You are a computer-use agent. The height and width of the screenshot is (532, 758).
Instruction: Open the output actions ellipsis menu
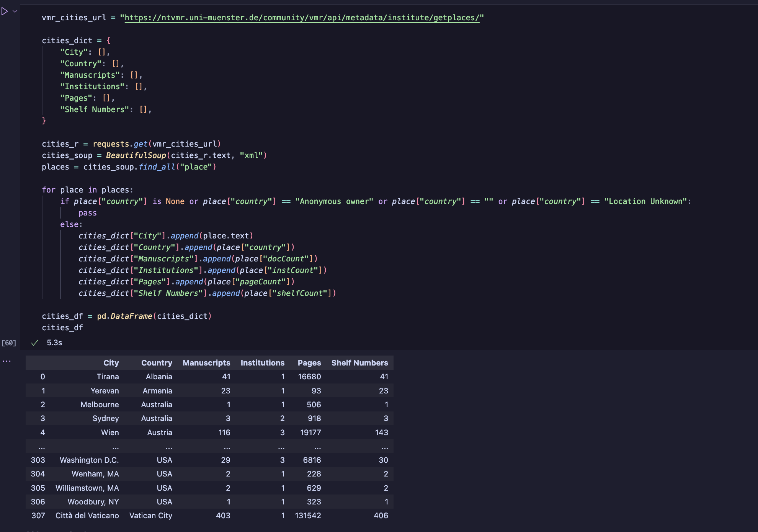point(7,361)
